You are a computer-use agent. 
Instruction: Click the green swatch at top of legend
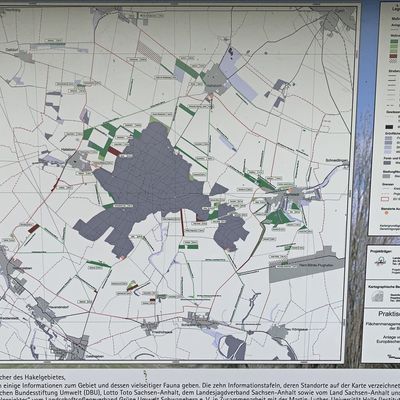(394, 42)
